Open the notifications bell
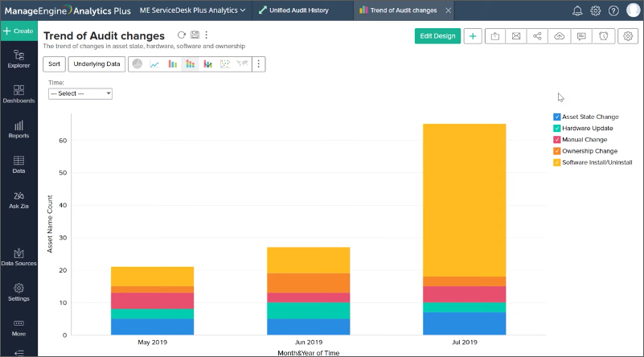 (577, 10)
